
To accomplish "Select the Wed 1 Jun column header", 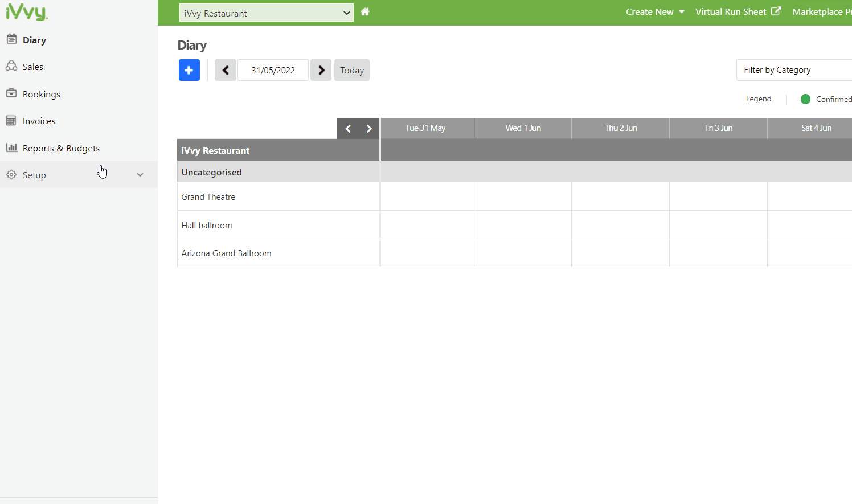I will [523, 128].
